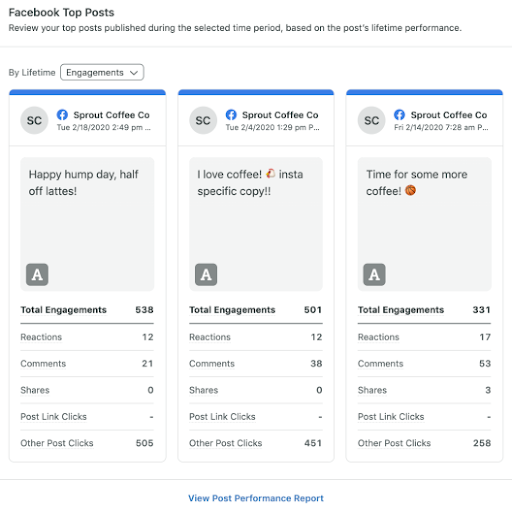Click the chevron arrow in Engagements dropdown
512x512 pixels.
(x=134, y=73)
